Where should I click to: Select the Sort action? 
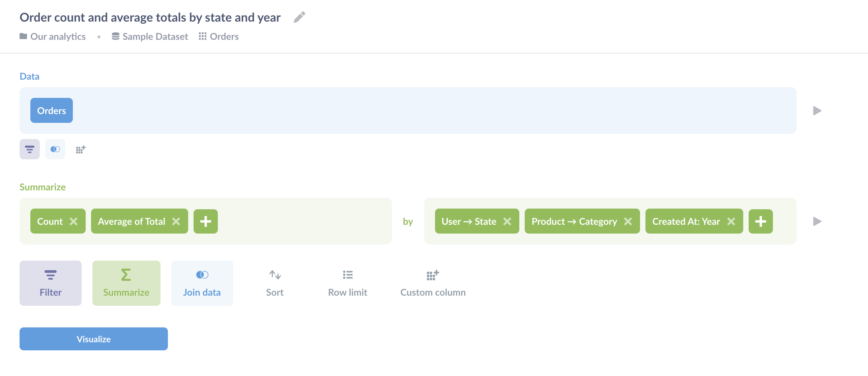point(275,283)
